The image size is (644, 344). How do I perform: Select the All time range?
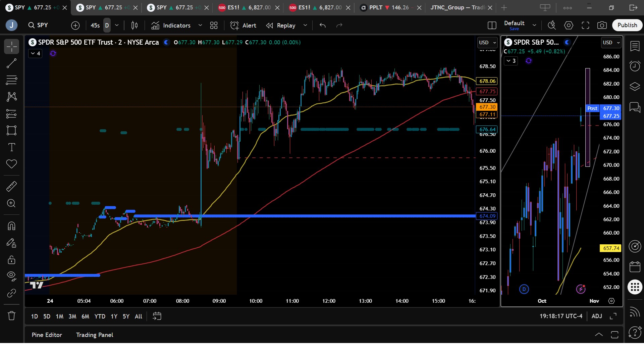point(139,316)
